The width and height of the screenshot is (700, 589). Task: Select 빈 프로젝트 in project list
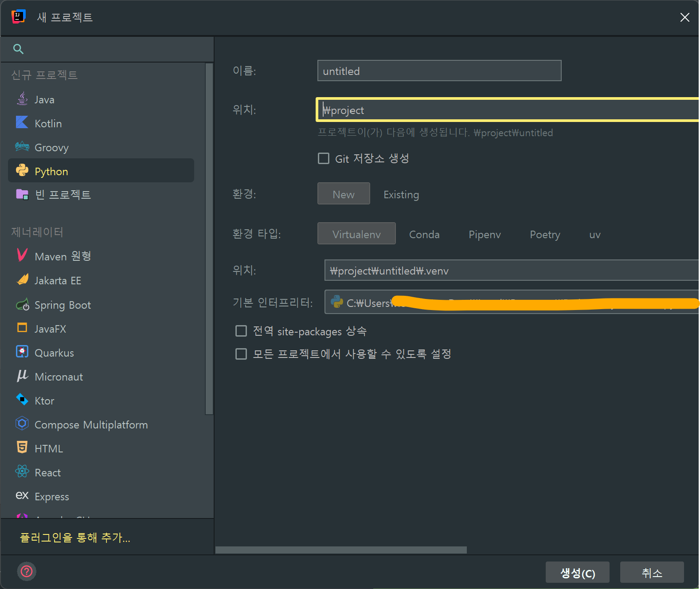[x=101, y=194]
